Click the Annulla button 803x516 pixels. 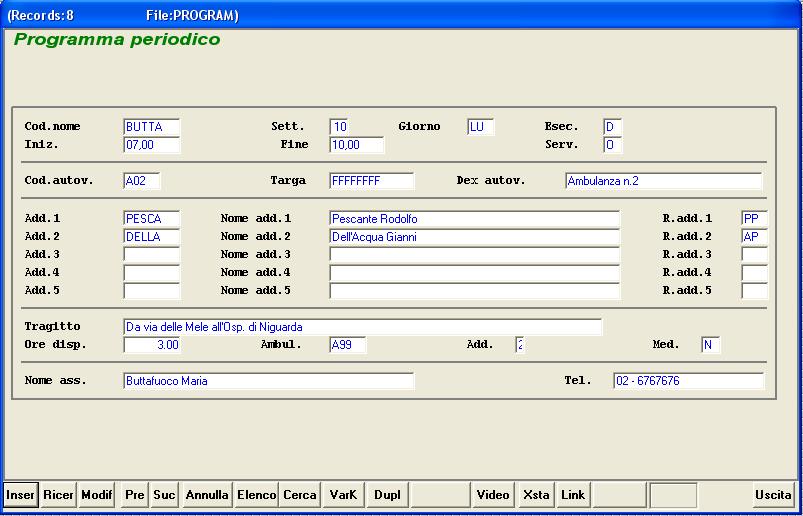click(x=207, y=495)
